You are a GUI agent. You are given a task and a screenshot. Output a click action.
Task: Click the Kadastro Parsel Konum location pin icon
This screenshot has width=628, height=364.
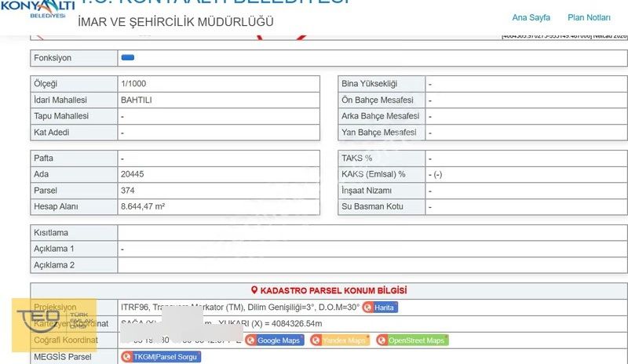point(254,290)
